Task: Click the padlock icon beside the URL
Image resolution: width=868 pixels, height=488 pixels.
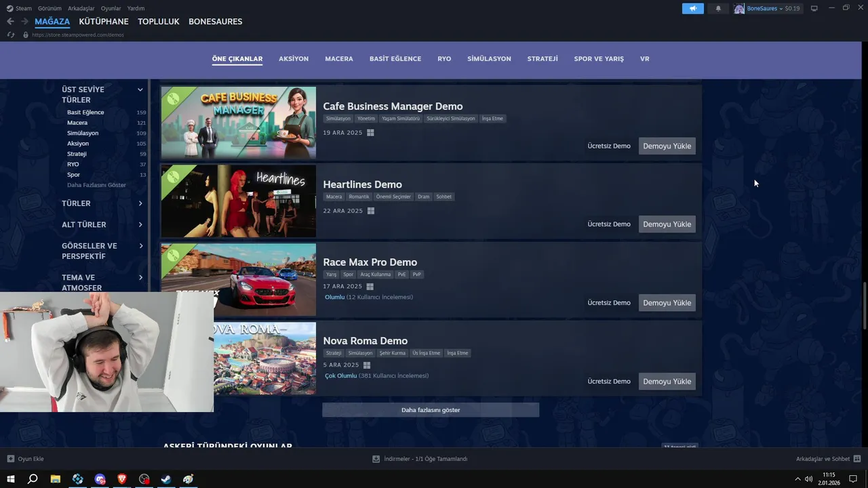Action: point(26,35)
